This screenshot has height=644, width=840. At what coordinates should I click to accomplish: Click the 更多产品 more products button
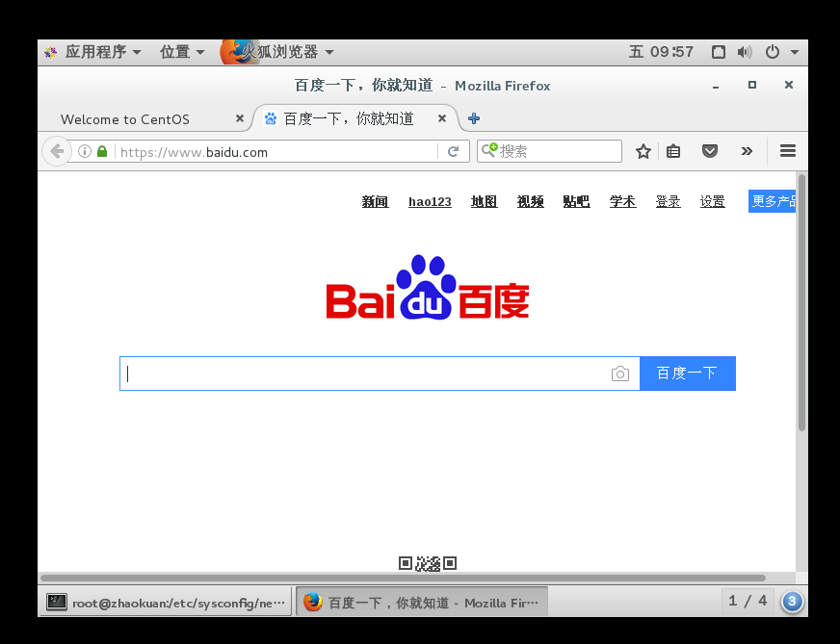[772, 201]
